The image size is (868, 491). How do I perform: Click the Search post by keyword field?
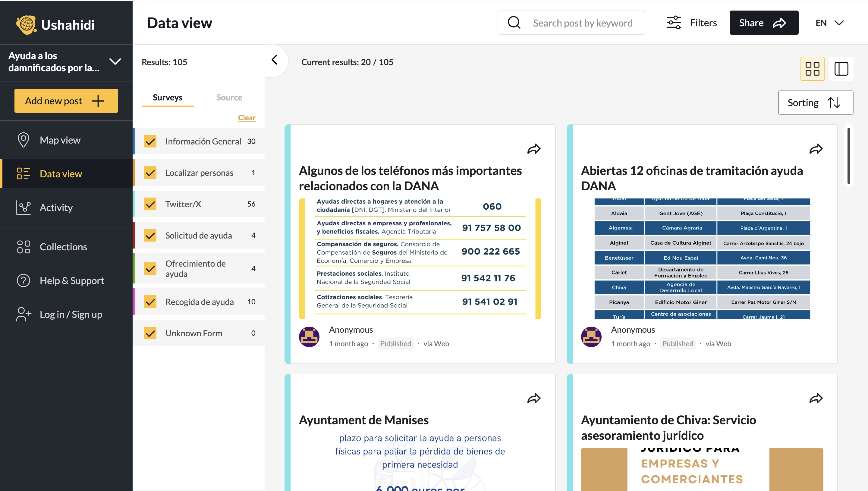tap(571, 23)
